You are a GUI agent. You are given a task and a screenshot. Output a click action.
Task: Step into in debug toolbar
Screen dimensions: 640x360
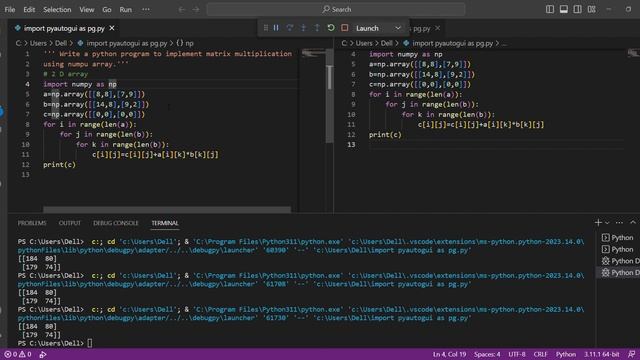coord(303,28)
